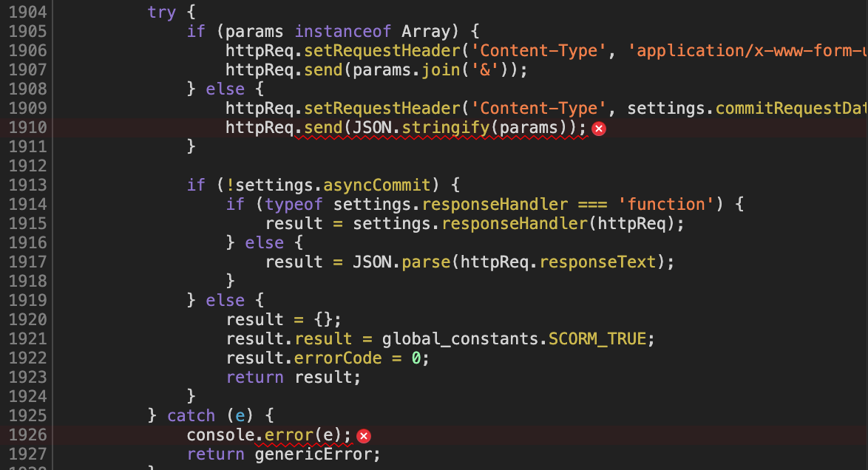Click line number 1904 in the gutter
This screenshot has height=470, width=868.
[x=28, y=12]
